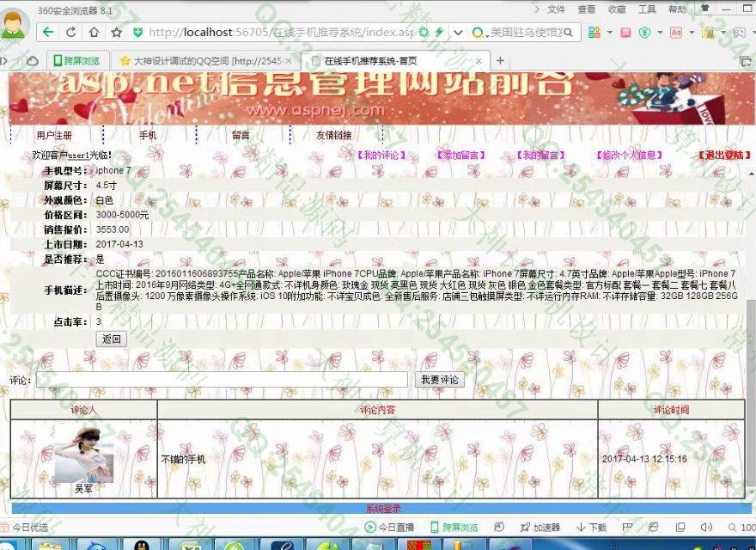This screenshot has width=756, height=550.
Task: Bookmark page with the star icon
Action: click(116, 33)
